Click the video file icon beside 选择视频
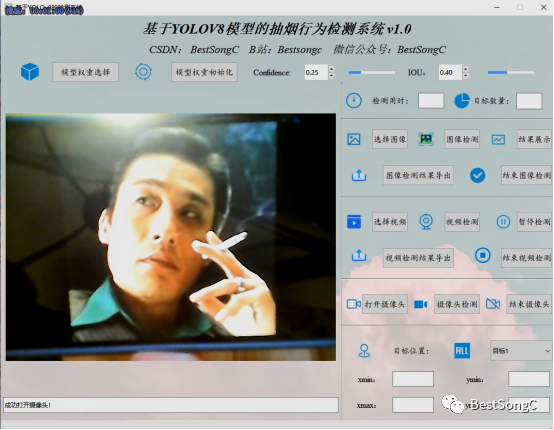Screen dimensions: 554x430 click(354, 222)
